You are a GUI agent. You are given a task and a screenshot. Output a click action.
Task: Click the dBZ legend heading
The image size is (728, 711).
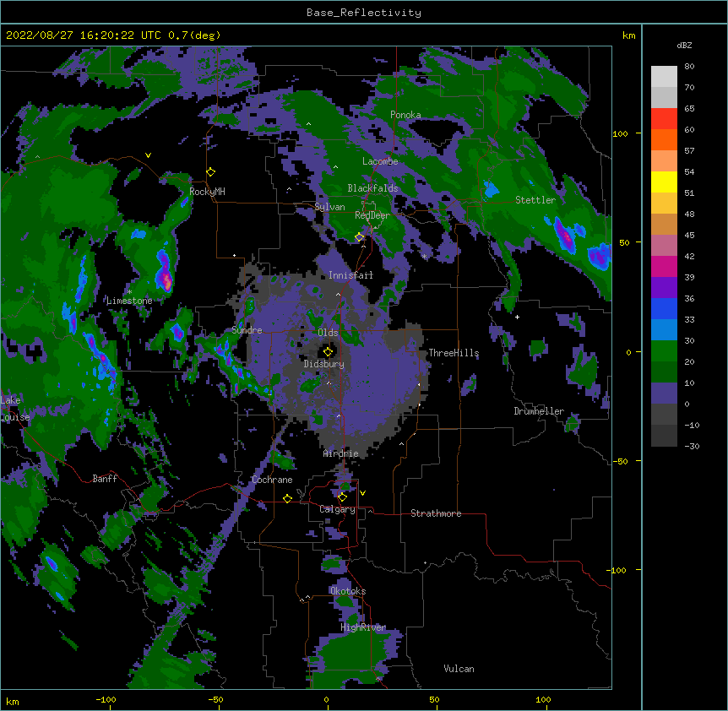684,46
